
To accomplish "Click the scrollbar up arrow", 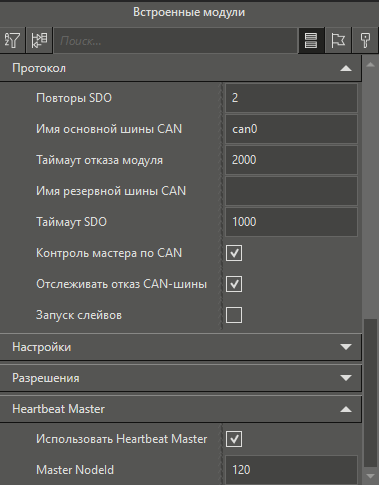I will pyautogui.click(x=370, y=65).
